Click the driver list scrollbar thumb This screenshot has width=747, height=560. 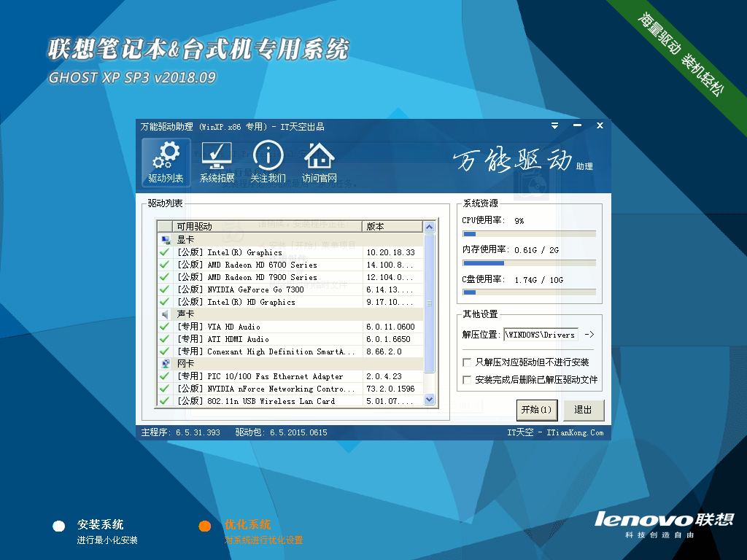pos(429,303)
